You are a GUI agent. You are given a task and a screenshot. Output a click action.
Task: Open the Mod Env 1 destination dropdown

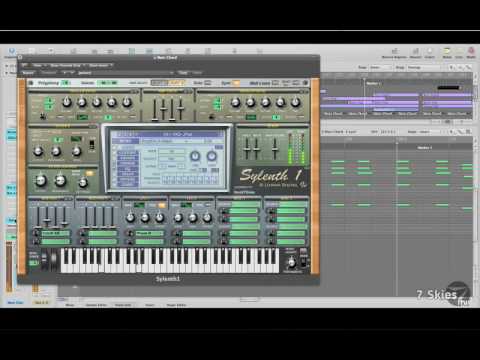pyautogui.click(x=55, y=234)
